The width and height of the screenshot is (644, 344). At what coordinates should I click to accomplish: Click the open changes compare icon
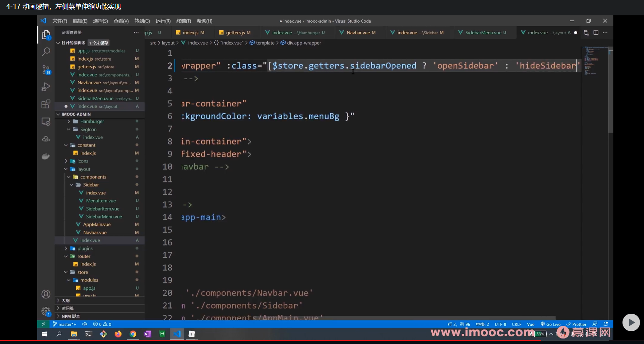tap(586, 33)
